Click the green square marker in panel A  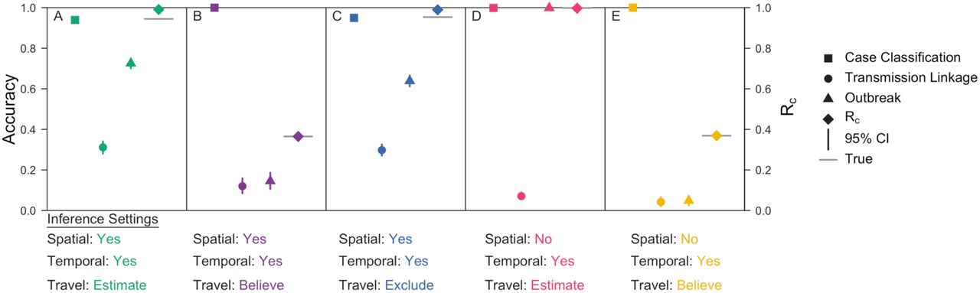coord(75,20)
